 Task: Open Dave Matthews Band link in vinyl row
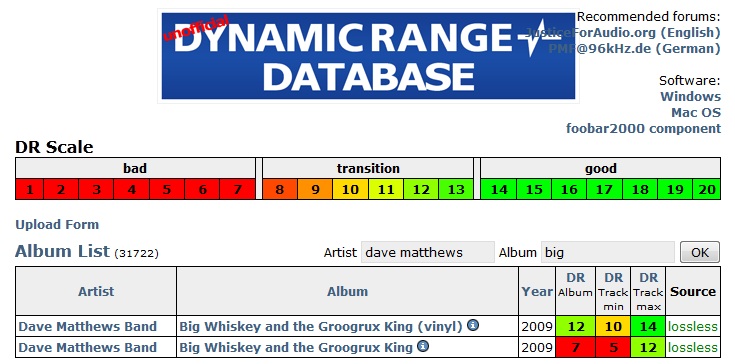tap(87, 326)
